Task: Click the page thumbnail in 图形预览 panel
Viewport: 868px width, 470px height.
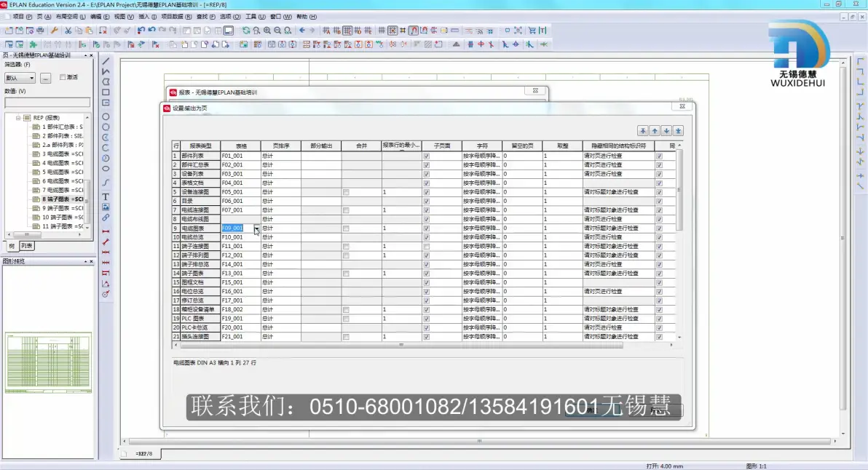Action: [48, 362]
